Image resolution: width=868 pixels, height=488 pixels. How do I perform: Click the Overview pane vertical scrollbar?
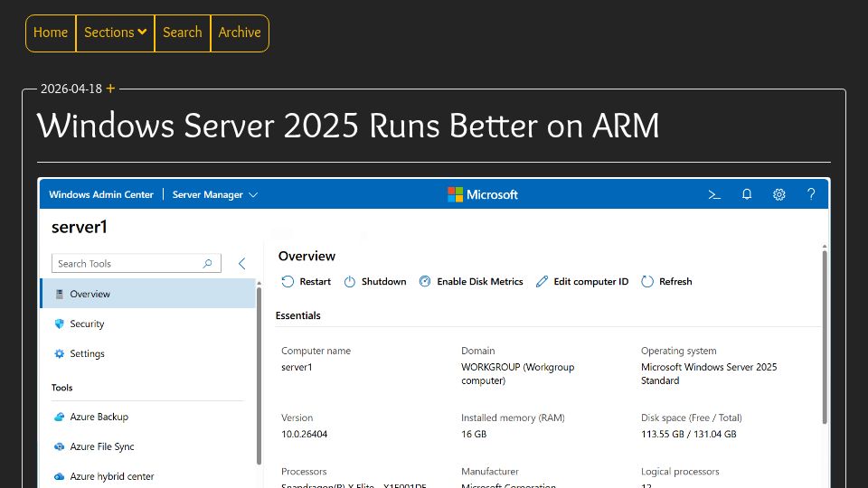pos(825,336)
